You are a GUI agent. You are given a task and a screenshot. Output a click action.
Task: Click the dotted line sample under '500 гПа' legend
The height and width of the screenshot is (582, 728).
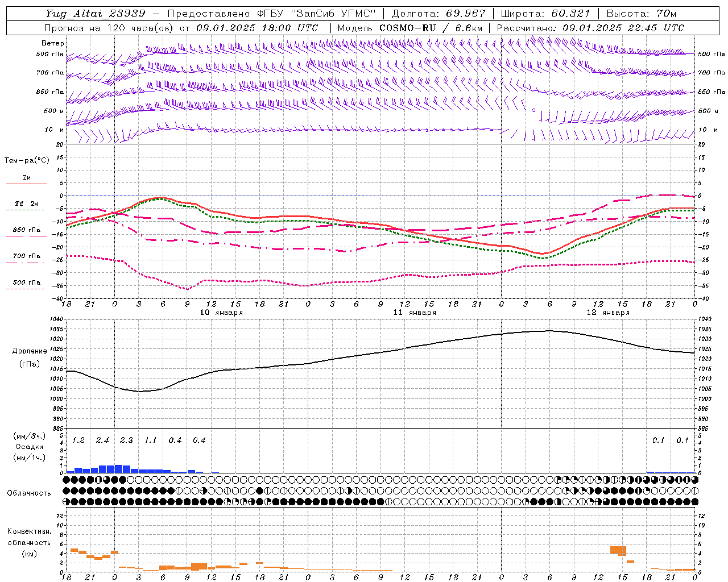[x=26, y=289]
